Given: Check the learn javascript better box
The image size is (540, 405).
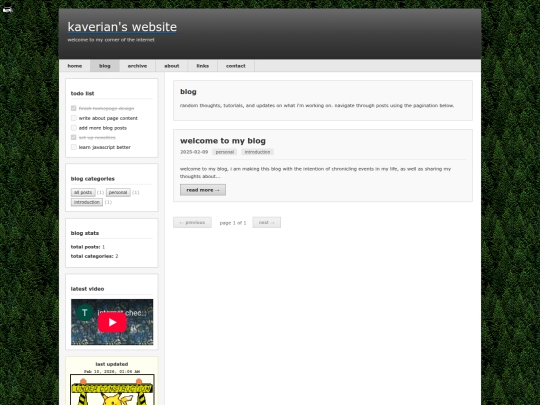Looking at the screenshot, I should click(73, 147).
